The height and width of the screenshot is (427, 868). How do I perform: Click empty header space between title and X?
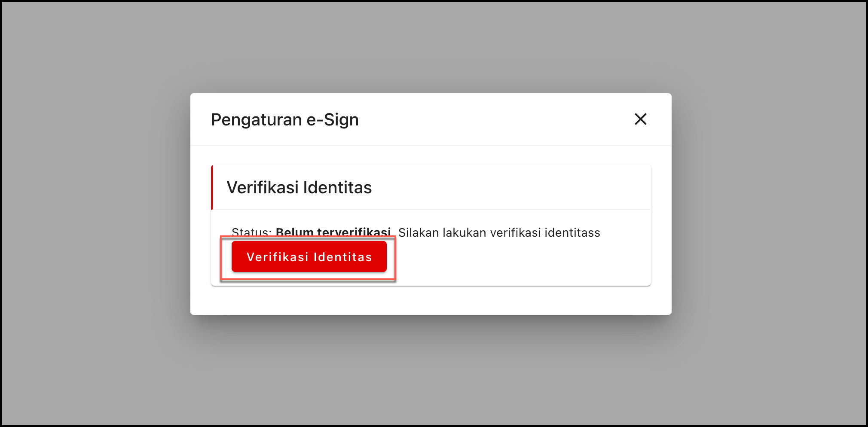494,119
